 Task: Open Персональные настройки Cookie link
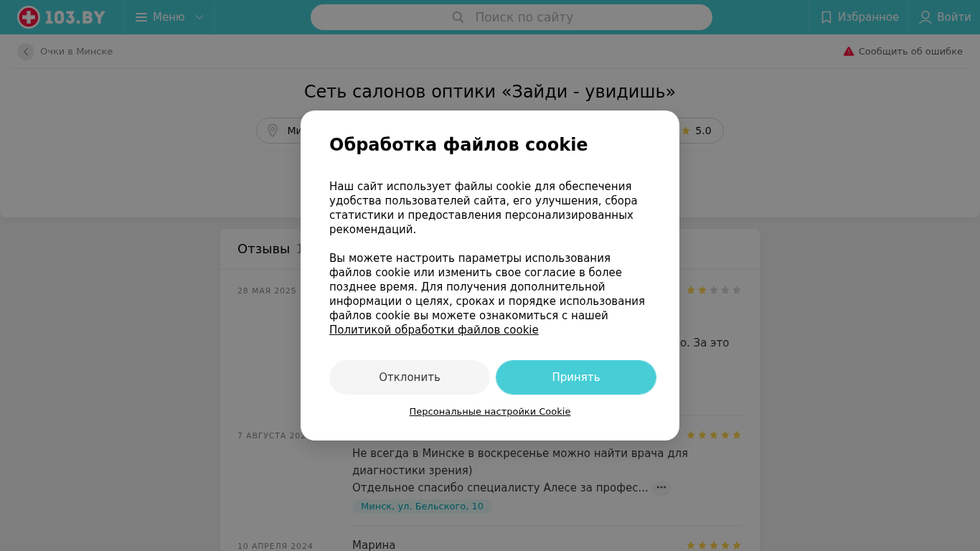point(490,412)
